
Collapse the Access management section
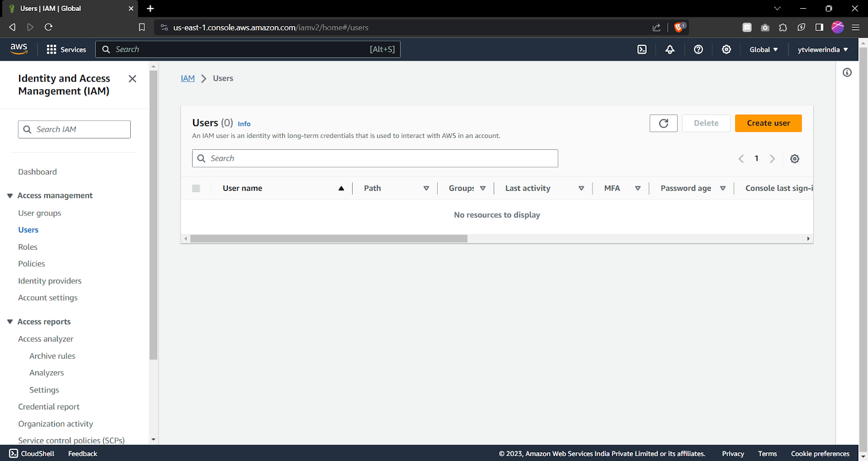pos(10,195)
